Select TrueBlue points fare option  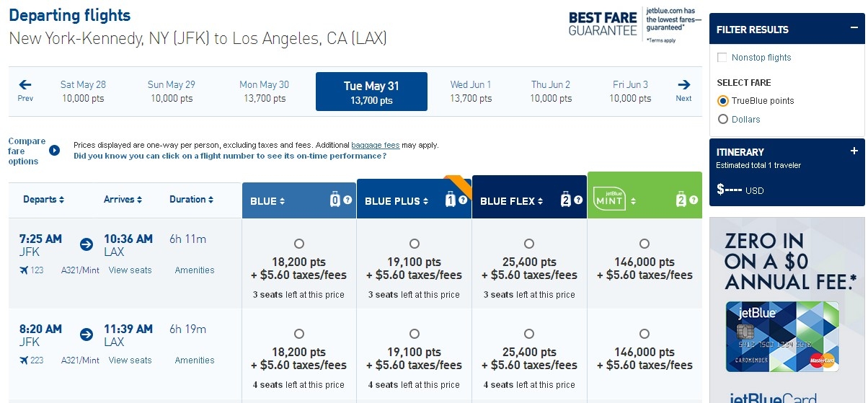pyautogui.click(x=723, y=101)
